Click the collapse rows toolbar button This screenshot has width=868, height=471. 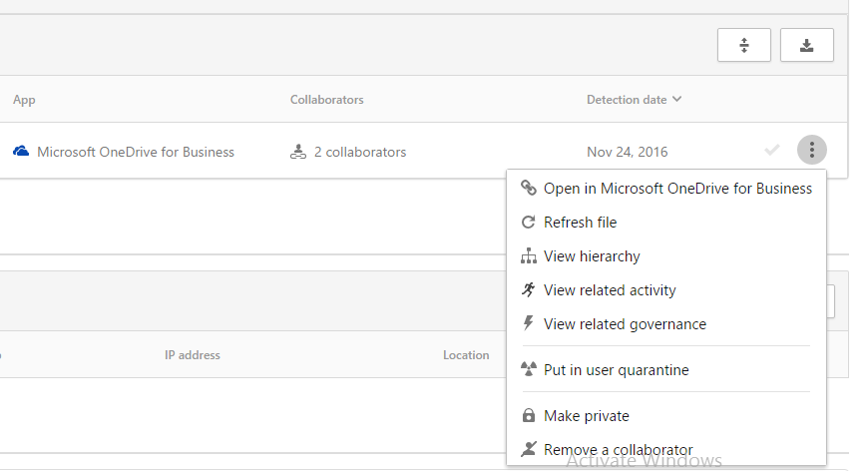click(744, 45)
